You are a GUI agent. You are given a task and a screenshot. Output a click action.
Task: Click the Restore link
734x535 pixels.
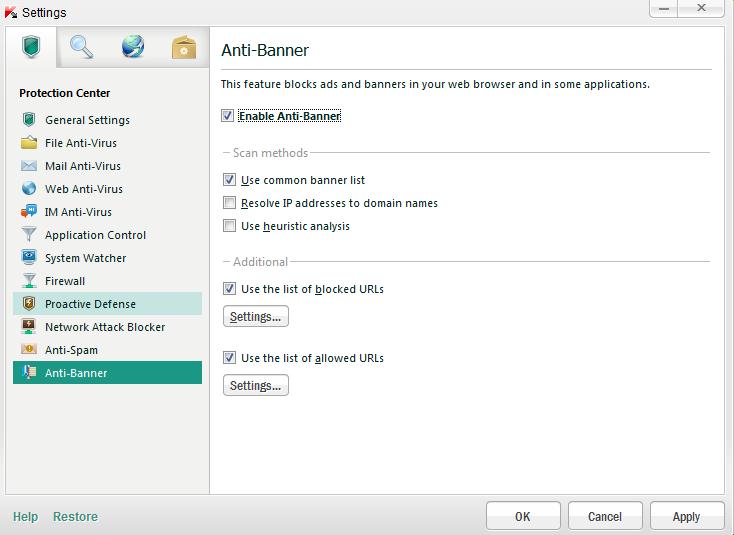point(75,517)
